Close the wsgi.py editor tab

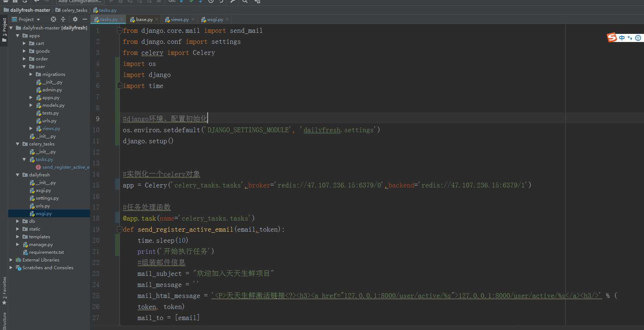pyautogui.click(x=227, y=20)
